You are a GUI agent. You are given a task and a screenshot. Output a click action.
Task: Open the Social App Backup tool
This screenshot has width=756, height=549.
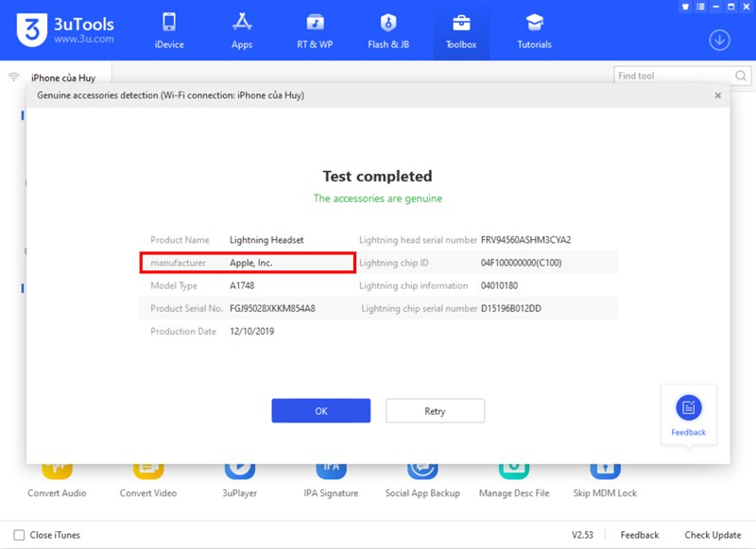pyautogui.click(x=422, y=480)
